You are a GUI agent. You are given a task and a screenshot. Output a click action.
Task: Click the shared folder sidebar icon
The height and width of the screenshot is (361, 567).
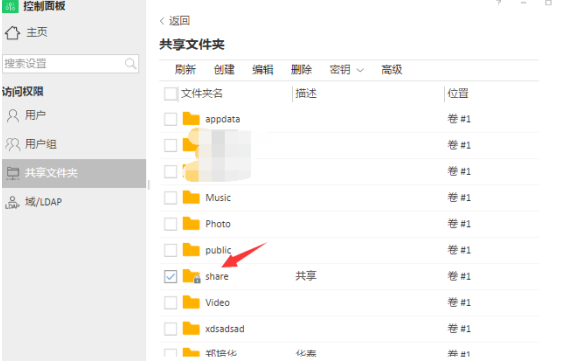13,173
